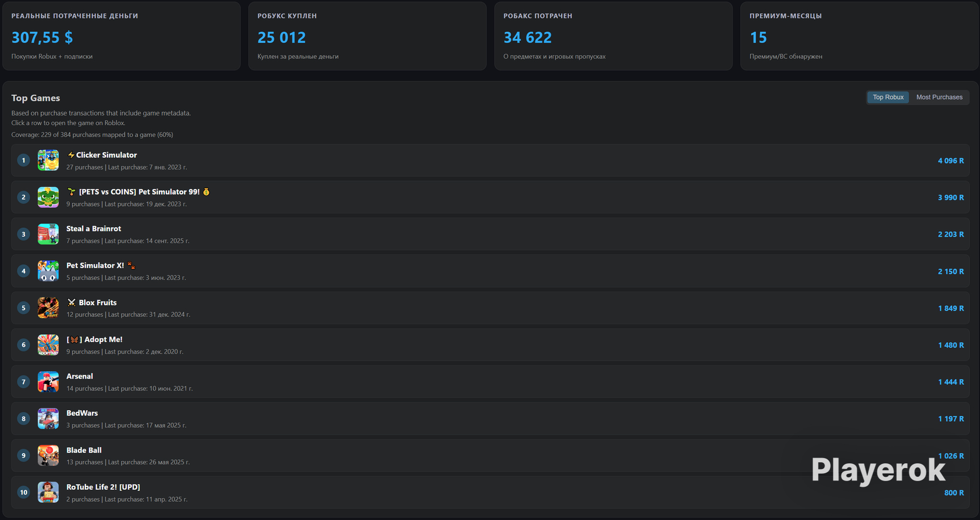Open the Clicker Simulator game thumbnail
Screen dimensions: 980x520
click(48, 160)
